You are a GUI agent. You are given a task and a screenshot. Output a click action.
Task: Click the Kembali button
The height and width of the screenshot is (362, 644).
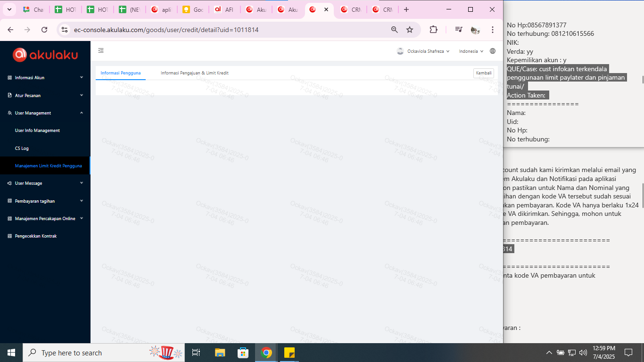484,73
